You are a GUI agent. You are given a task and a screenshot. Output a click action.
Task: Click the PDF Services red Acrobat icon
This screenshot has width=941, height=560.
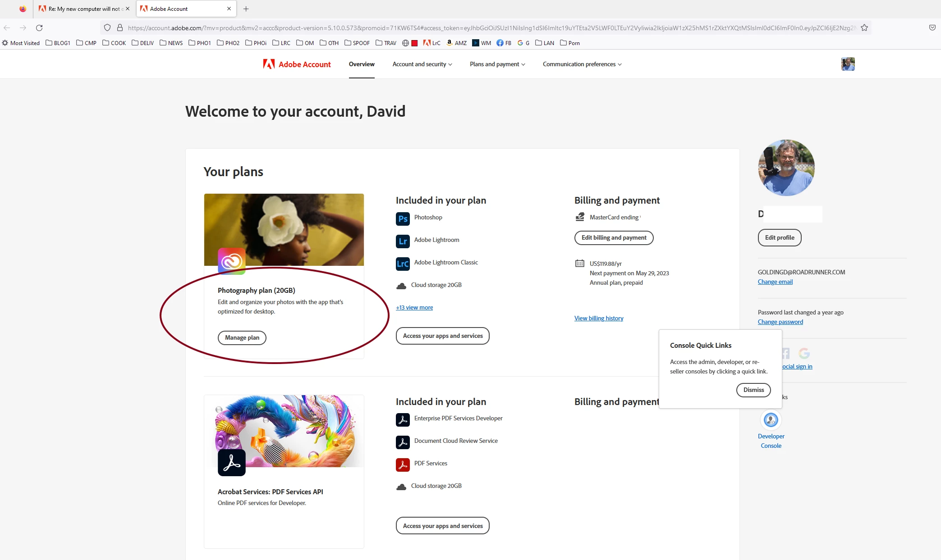point(403,464)
